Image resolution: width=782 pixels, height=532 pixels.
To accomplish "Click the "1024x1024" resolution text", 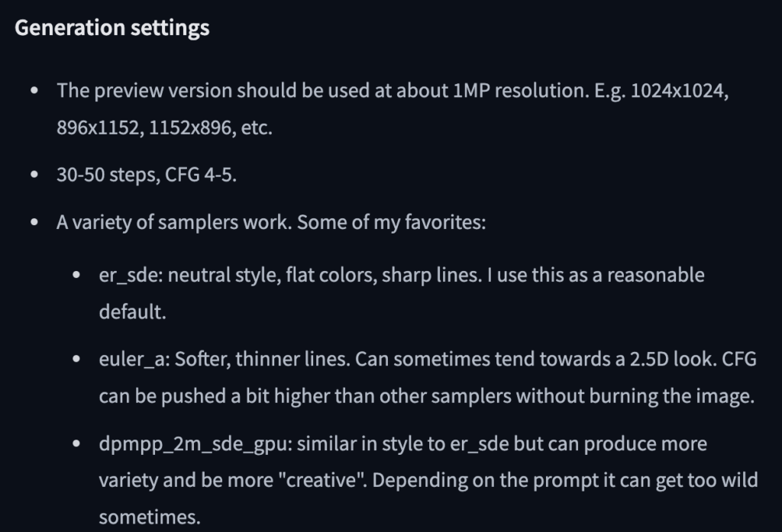I will coord(684,91).
